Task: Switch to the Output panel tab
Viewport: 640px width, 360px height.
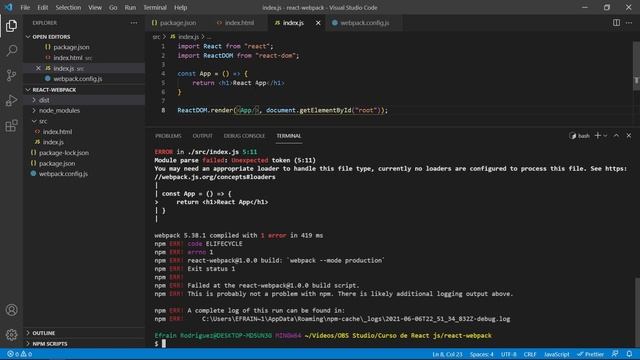Action: [202, 136]
